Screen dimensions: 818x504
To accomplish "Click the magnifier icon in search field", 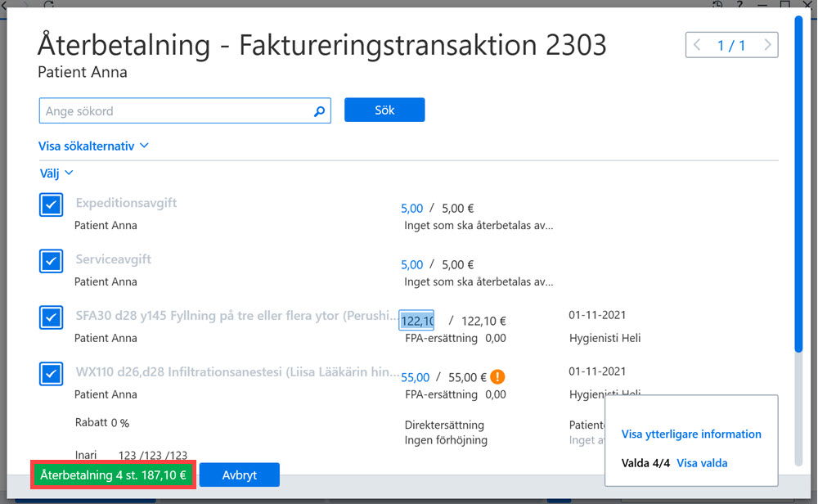I will (x=319, y=111).
